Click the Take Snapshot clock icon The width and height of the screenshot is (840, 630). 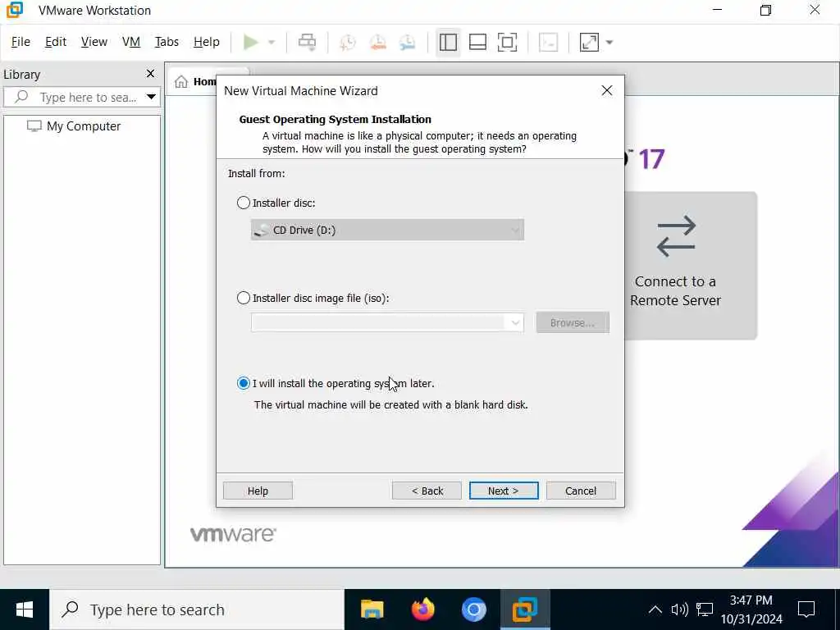click(x=348, y=43)
